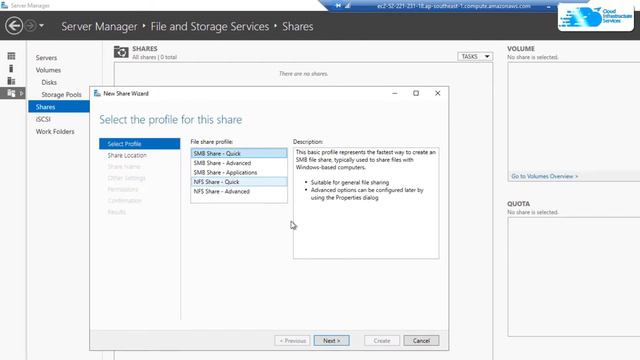Open the Dashboard icon in left rail

point(11,56)
